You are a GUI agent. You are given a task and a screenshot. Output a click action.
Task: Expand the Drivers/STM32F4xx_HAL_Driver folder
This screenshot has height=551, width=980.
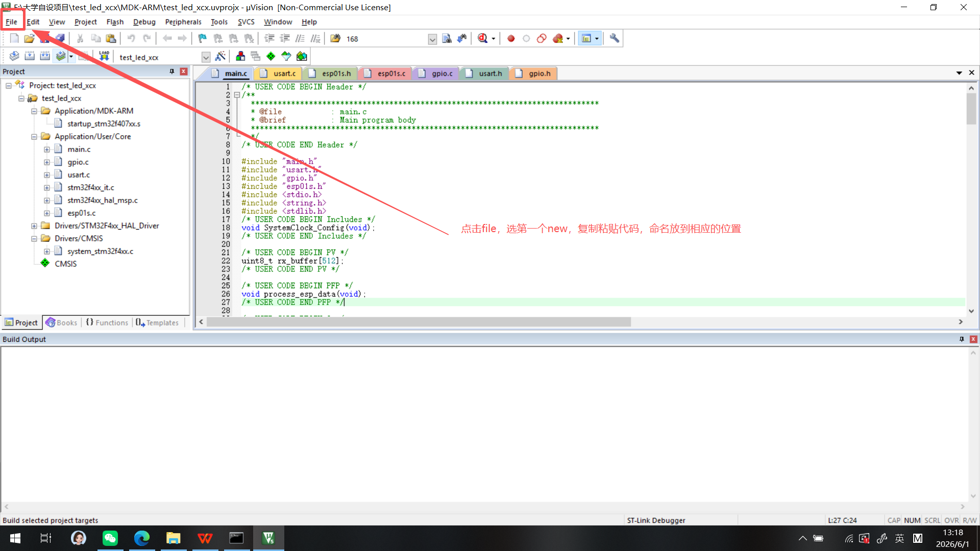[34, 226]
